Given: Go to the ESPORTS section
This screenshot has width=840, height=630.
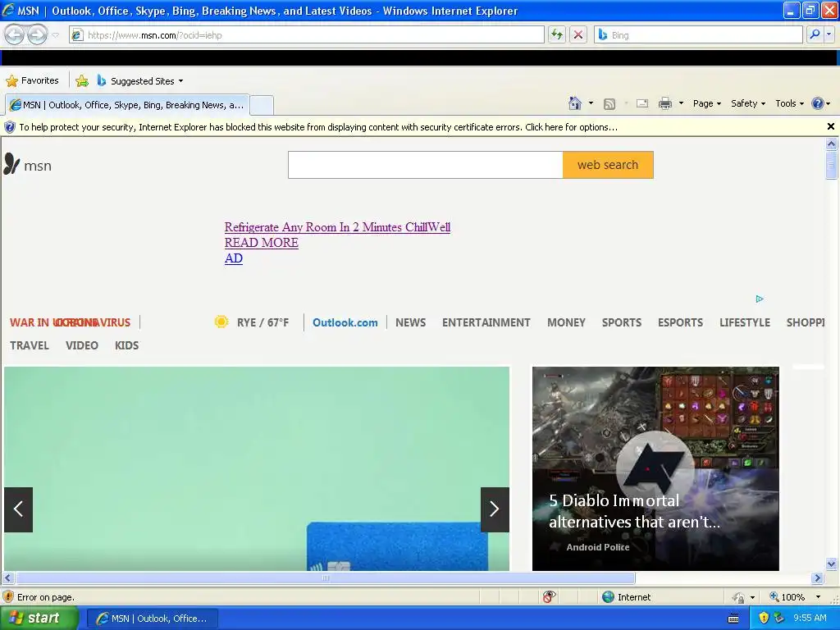Looking at the screenshot, I should click(680, 322).
